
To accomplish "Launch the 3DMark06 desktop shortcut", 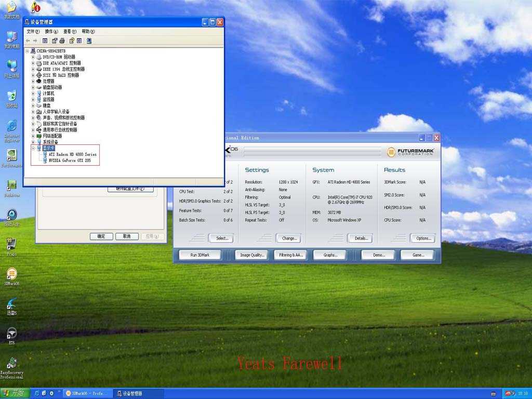I will coord(12,276).
